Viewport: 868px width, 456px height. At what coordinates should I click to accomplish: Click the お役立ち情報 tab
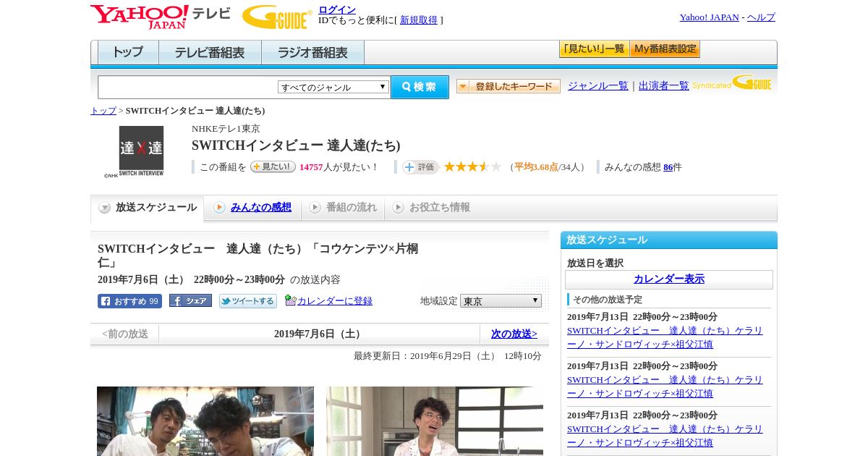[431, 208]
